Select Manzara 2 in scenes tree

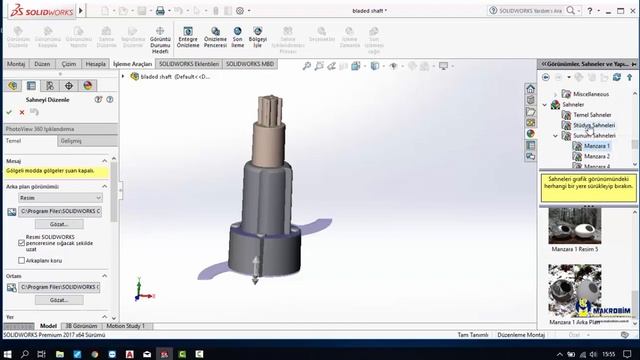coord(597,156)
